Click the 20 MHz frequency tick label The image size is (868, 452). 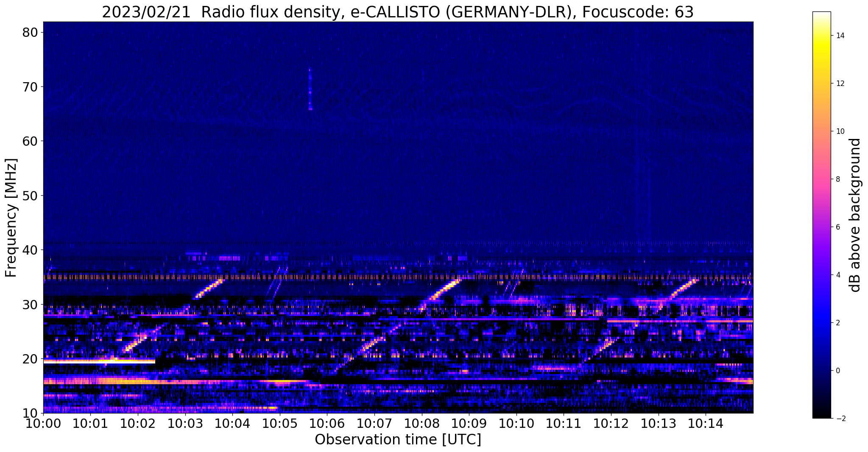(30, 359)
